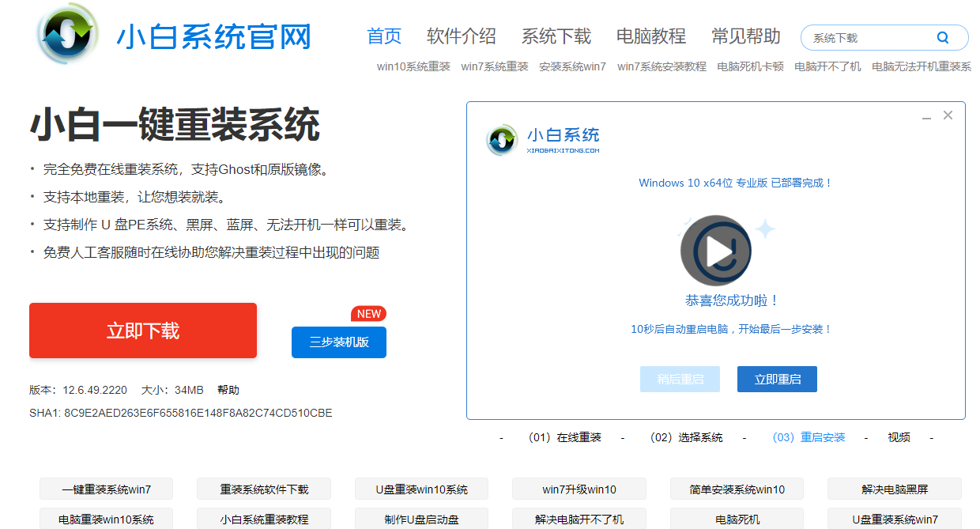Open the 电脑教程 navigation item
The width and height of the screenshot is (980, 529).
(x=650, y=36)
